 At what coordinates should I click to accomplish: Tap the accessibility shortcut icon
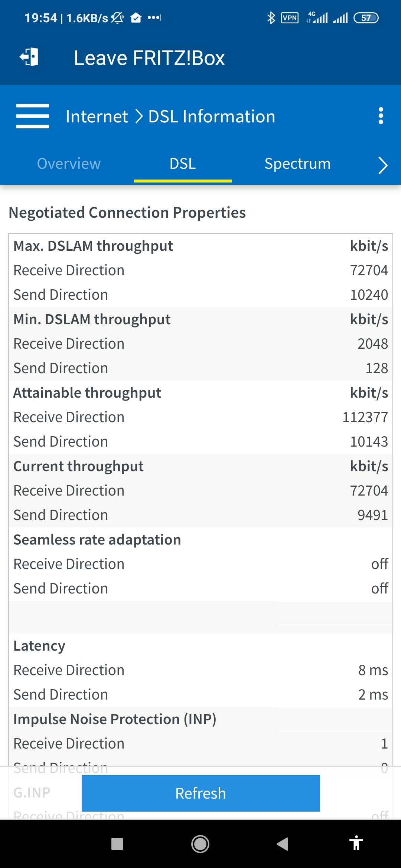tap(356, 843)
